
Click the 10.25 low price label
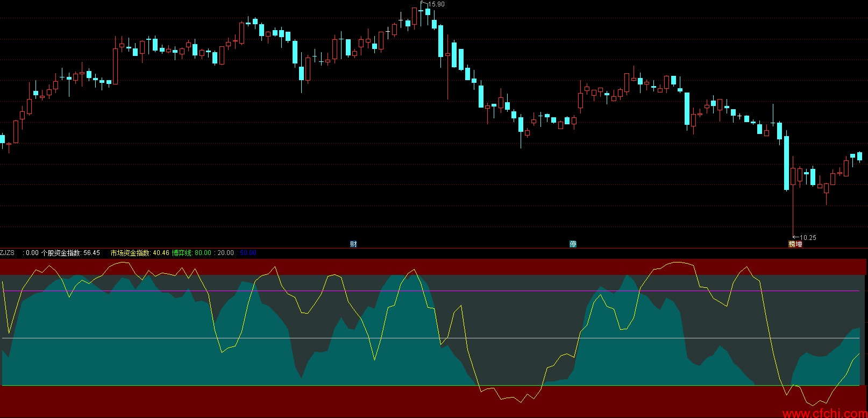pyautogui.click(x=808, y=238)
